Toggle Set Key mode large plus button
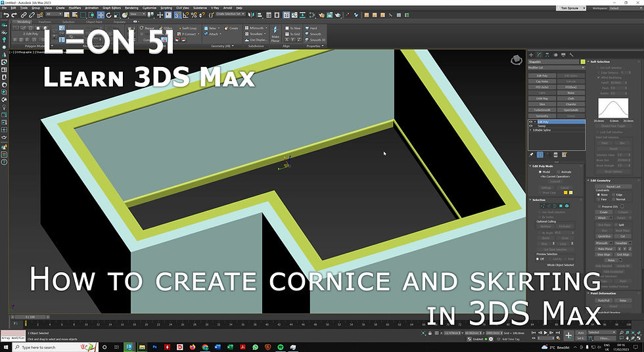The width and height of the screenshot is (644, 352). [568, 336]
